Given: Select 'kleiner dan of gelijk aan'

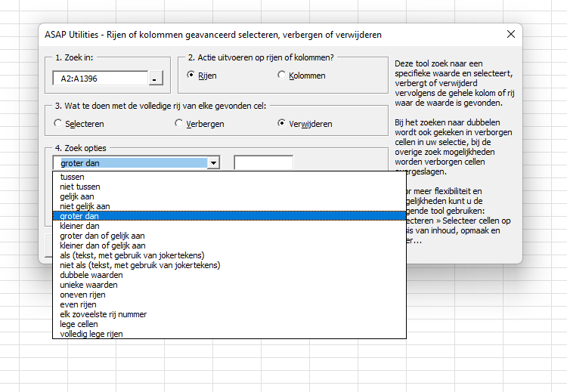Looking at the screenshot, I should point(229,245).
